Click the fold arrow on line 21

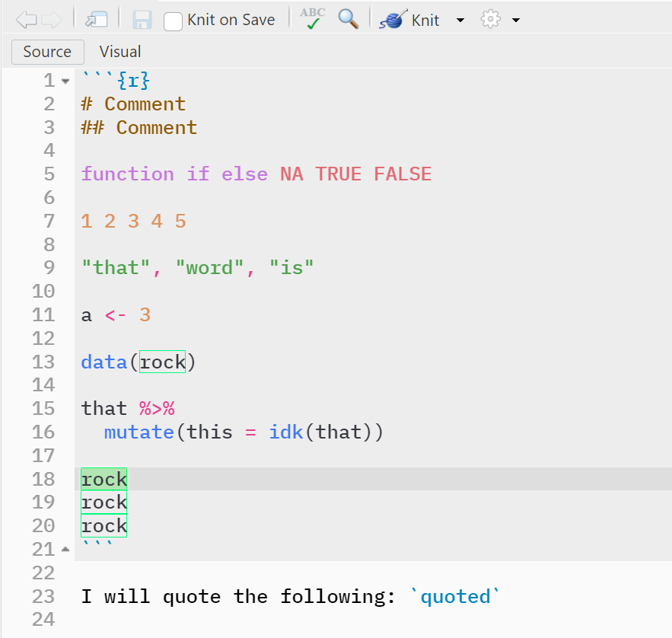[x=65, y=549]
